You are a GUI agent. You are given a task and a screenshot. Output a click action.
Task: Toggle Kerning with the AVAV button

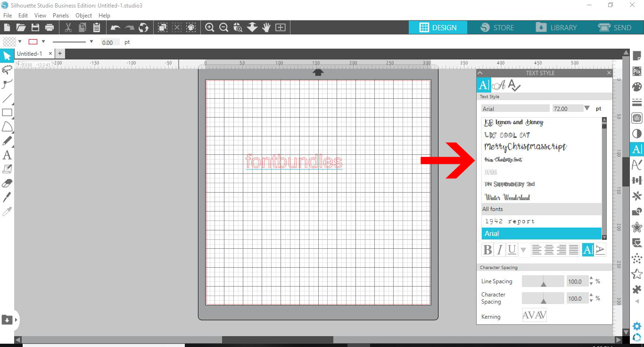pos(535,315)
